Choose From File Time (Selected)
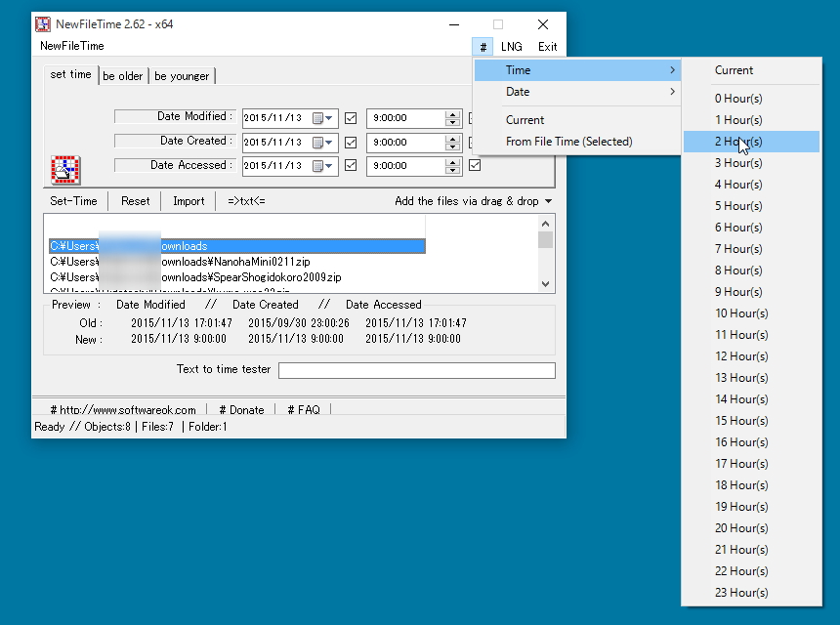 (577, 142)
